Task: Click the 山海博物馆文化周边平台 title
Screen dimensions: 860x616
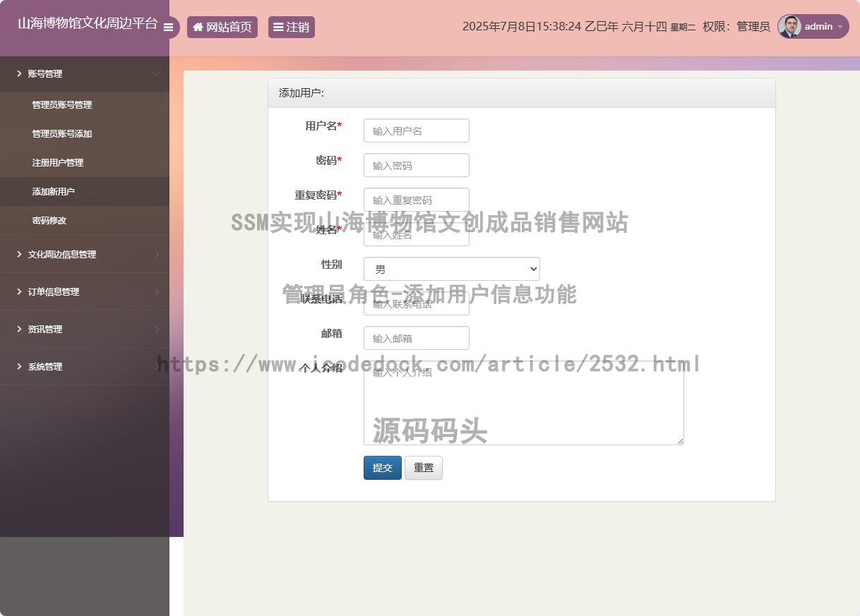Action: (x=88, y=23)
